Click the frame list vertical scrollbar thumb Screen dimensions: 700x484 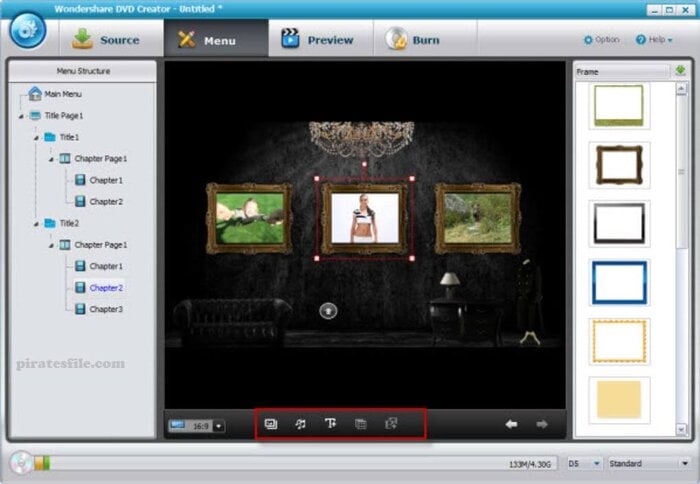pos(681,171)
